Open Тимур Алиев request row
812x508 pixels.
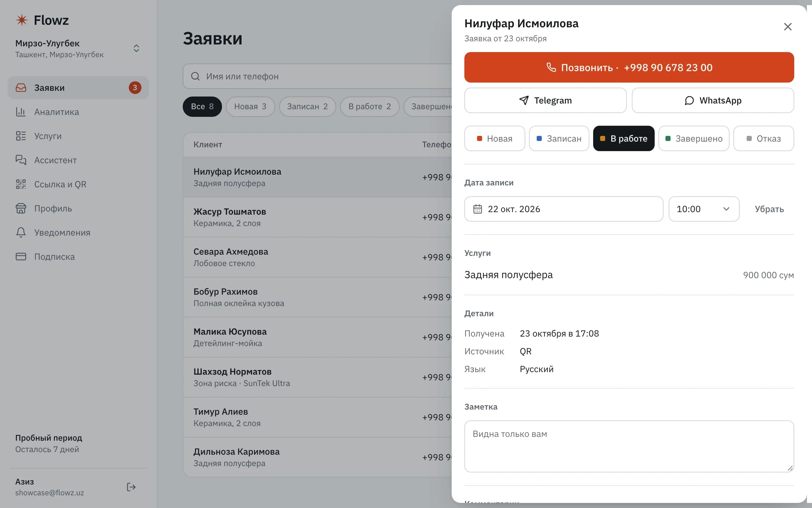pos(318,417)
